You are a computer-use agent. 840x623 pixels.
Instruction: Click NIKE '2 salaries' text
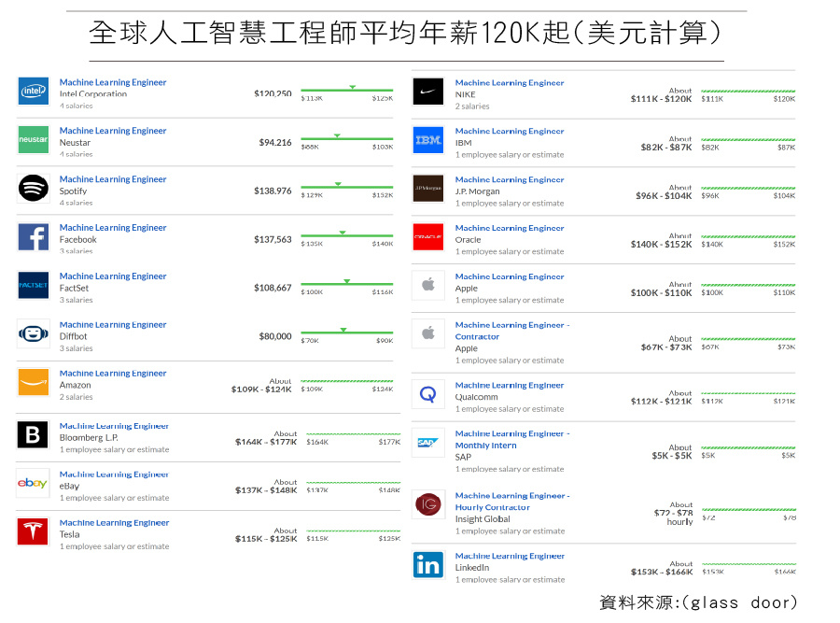point(472,106)
